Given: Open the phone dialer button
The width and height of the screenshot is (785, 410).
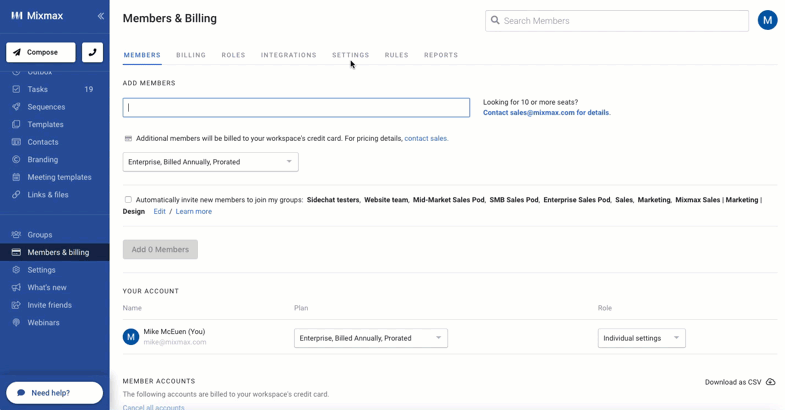Looking at the screenshot, I should (x=92, y=52).
